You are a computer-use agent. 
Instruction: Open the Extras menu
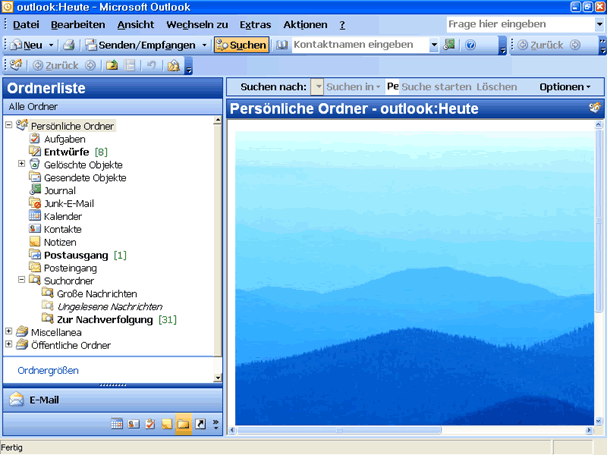pyautogui.click(x=255, y=25)
